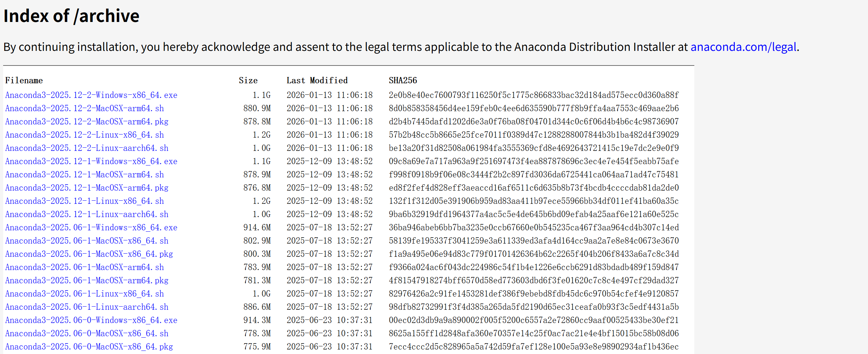Screen dimensions: 868x354
Task: Click the Anaconda3-2025.12-1-MacOSX-arm64.pkg link
Action: (x=87, y=188)
